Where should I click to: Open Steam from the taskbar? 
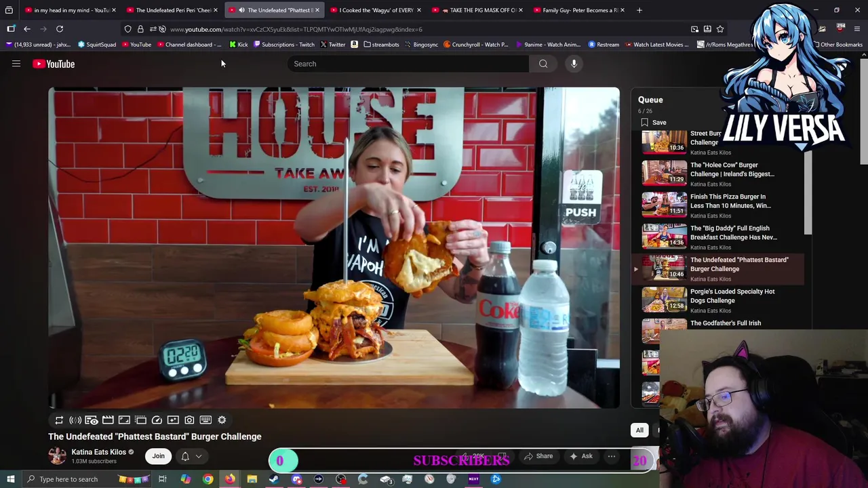[274, 479]
